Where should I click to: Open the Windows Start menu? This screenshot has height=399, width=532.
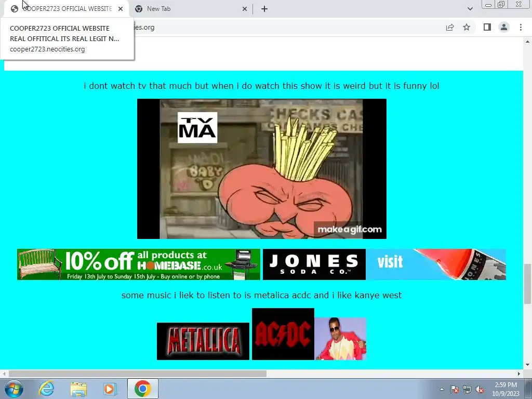[x=14, y=389]
